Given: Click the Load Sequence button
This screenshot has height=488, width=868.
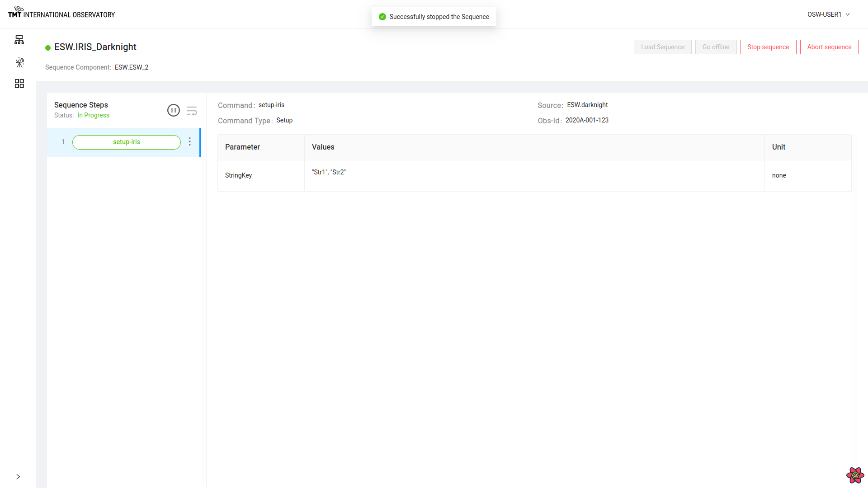Looking at the screenshot, I should (x=662, y=47).
